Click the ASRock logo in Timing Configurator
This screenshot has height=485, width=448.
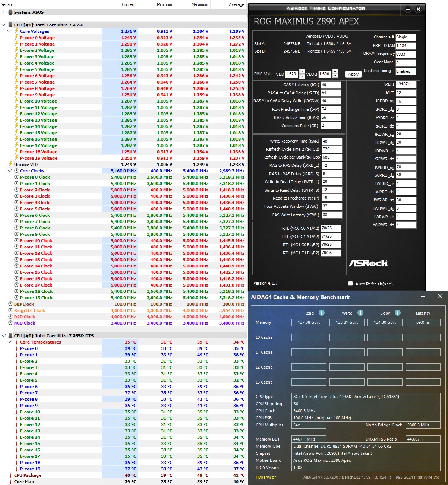coord(368,263)
